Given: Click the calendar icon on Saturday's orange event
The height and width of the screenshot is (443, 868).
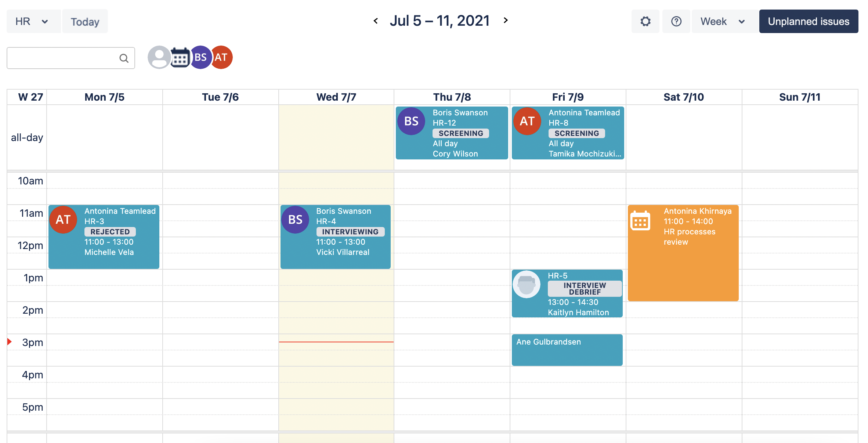Looking at the screenshot, I should click(x=640, y=221).
